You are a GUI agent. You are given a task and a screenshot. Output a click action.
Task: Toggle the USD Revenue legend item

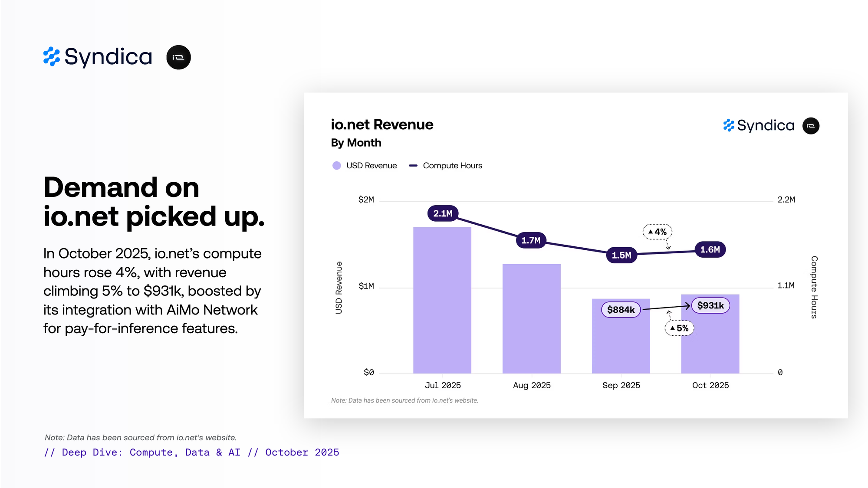pyautogui.click(x=371, y=166)
